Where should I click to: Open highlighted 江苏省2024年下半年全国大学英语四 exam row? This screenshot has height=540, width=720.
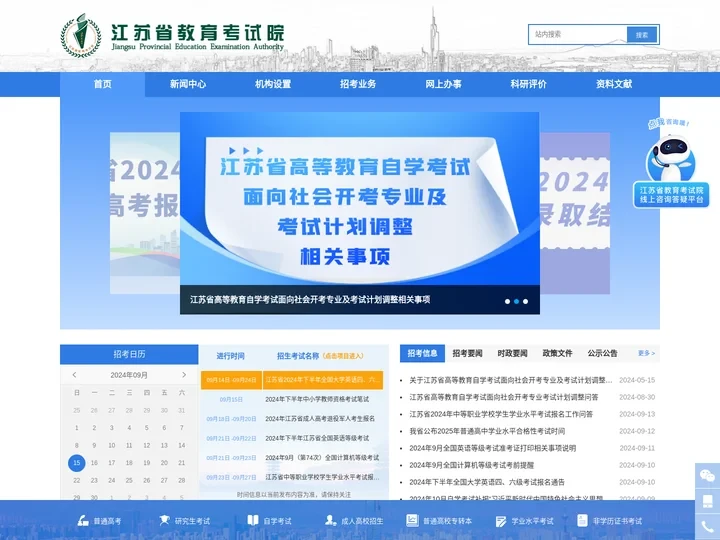point(292,380)
